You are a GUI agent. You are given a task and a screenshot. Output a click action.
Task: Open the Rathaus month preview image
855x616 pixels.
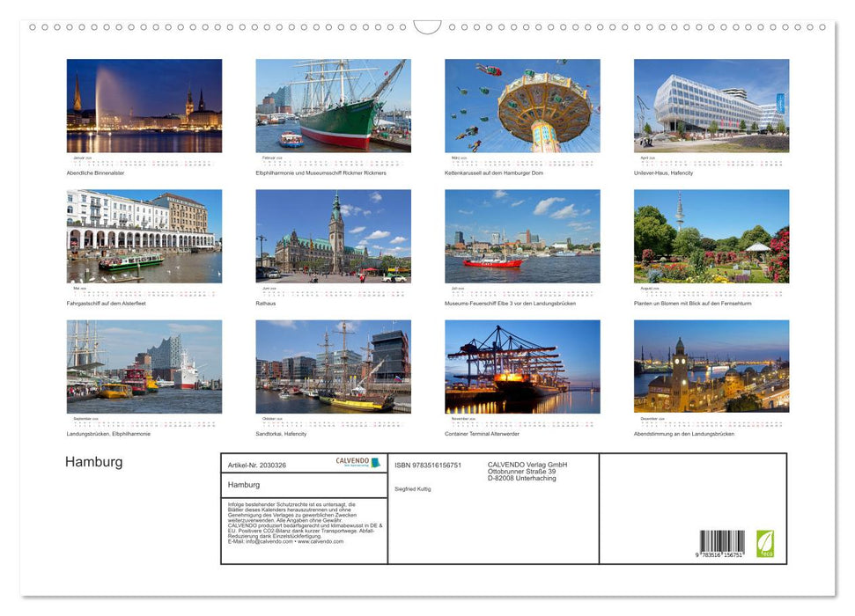coord(333,235)
